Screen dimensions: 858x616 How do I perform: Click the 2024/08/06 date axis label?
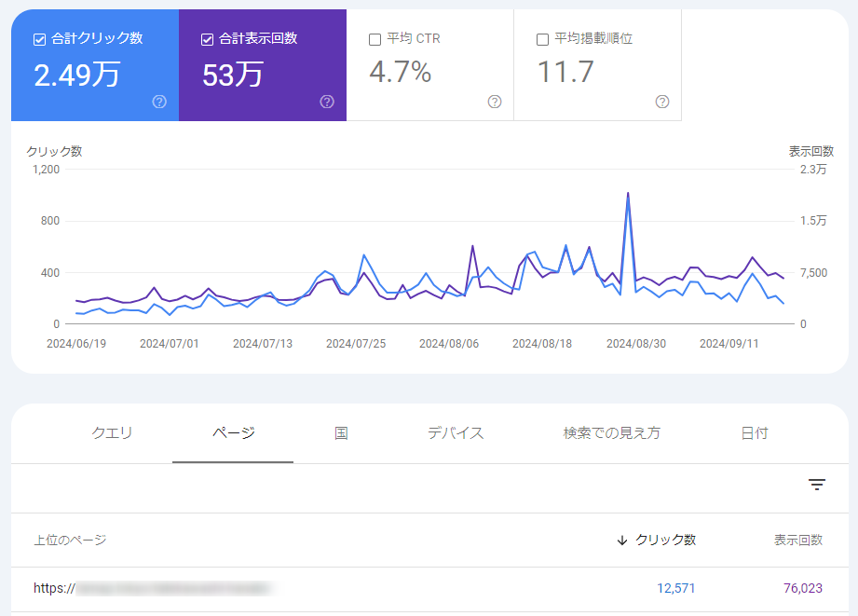[449, 344]
